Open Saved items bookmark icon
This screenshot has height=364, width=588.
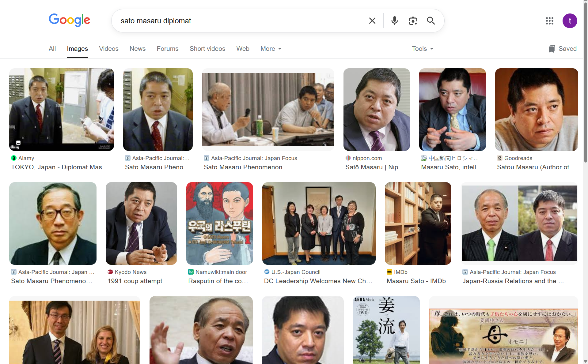[552, 49]
